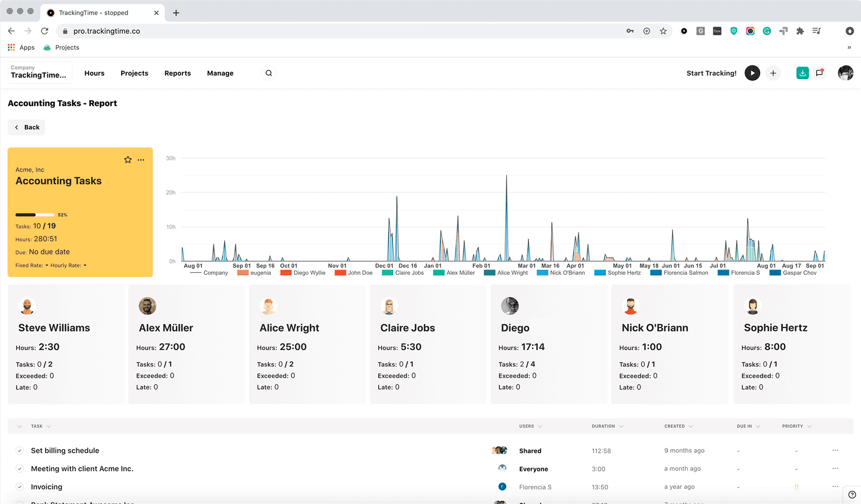Click Nick O'Briann avatar
This screenshot has height=504, width=861.
pyautogui.click(x=630, y=306)
